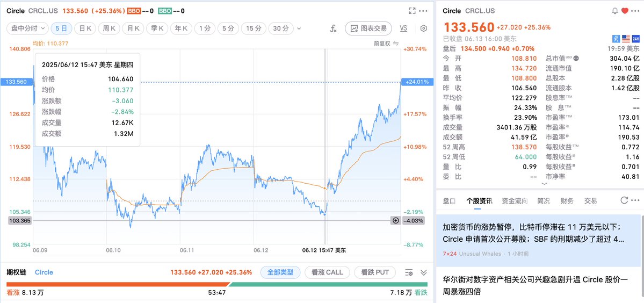Collapse options chain double chevron
Screen dimensions: 644x303
pyautogui.click(x=423, y=272)
